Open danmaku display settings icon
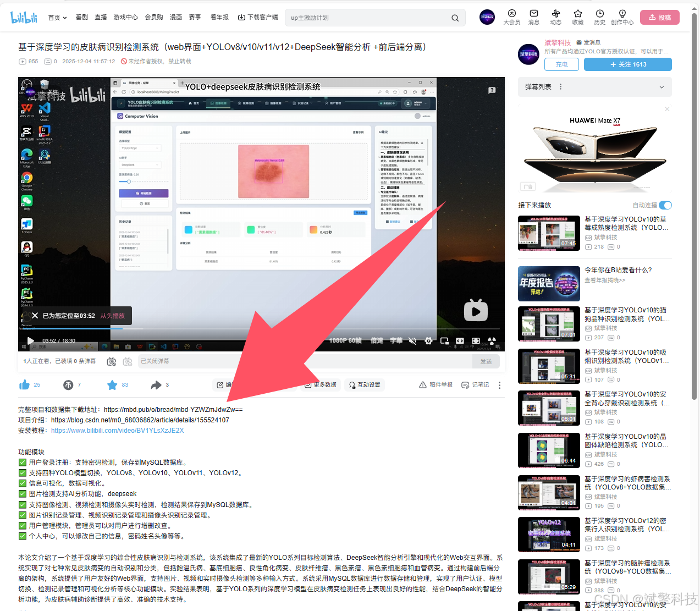This screenshot has width=700, height=611. pyautogui.click(x=128, y=361)
